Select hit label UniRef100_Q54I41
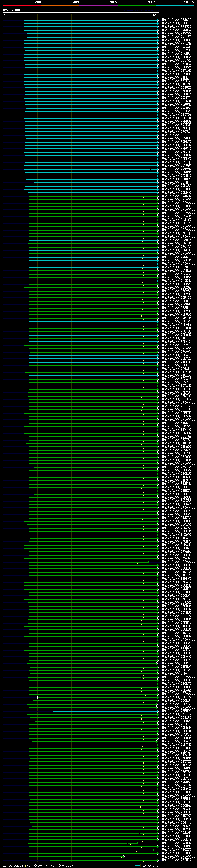The width and height of the screenshot is (197, 868). pyautogui.click(x=177, y=822)
